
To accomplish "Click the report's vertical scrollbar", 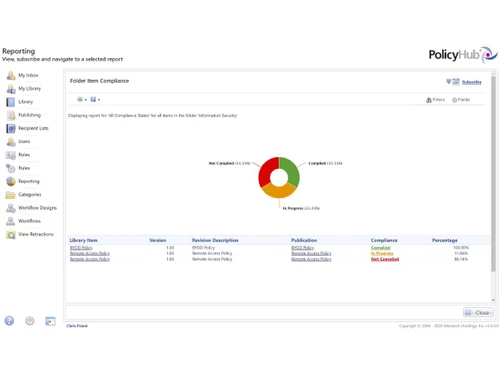I will (x=493, y=173).
